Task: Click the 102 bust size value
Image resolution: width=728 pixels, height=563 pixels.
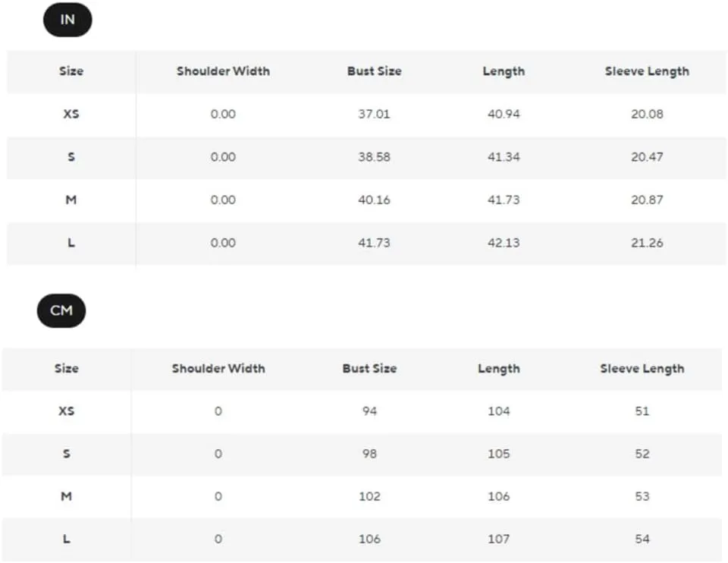Action: tap(369, 496)
